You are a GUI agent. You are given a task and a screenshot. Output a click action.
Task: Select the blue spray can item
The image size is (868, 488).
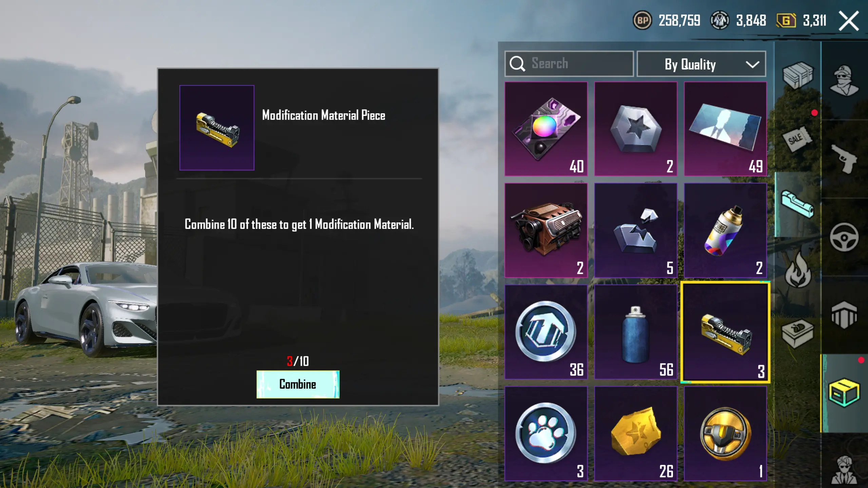point(636,332)
